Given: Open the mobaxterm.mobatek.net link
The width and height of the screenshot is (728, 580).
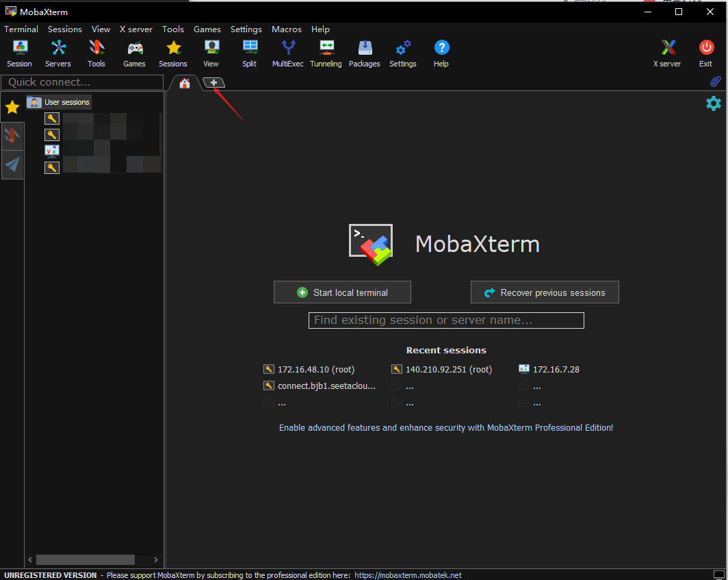Looking at the screenshot, I should [408, 575].
